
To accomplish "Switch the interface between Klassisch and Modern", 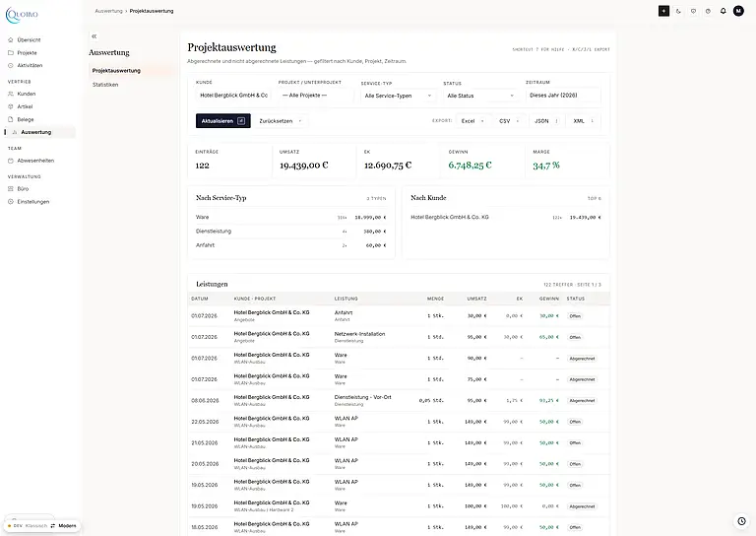I will [x=52, y=526].
